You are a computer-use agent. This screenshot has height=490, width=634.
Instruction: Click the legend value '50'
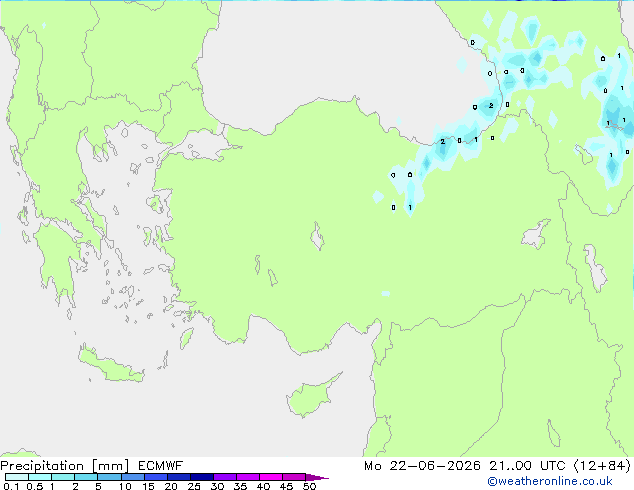tap(309, 486)
